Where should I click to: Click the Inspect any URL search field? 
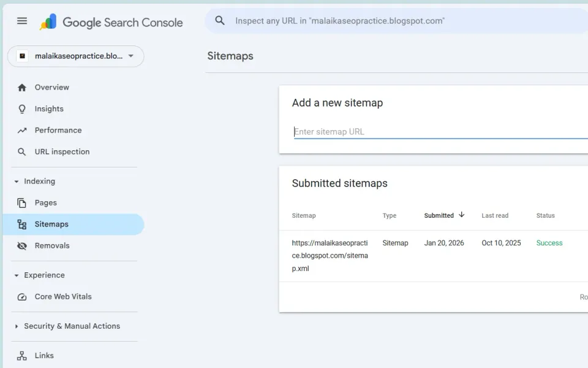pos(396,21)
